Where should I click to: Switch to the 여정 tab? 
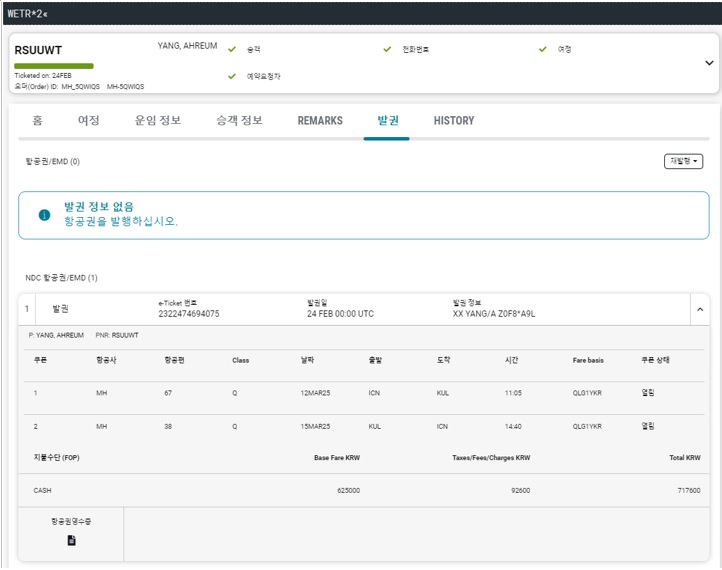click(x=88, y=121)
